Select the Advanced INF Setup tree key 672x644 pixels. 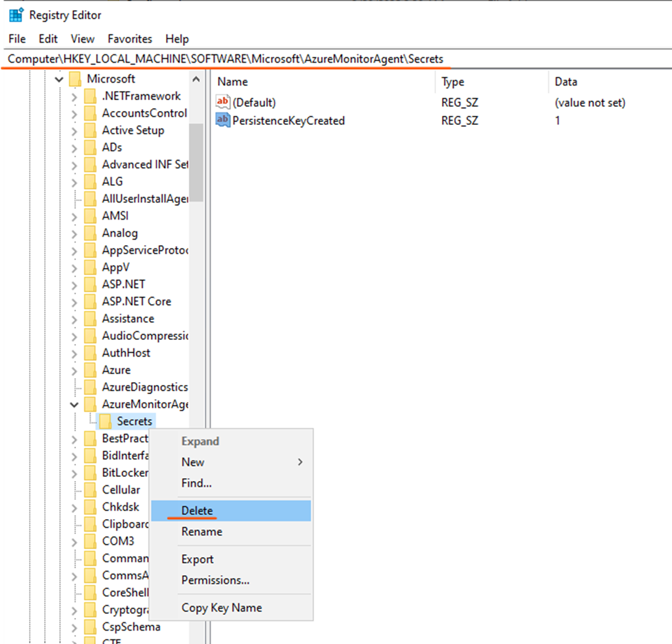point(146,165)
